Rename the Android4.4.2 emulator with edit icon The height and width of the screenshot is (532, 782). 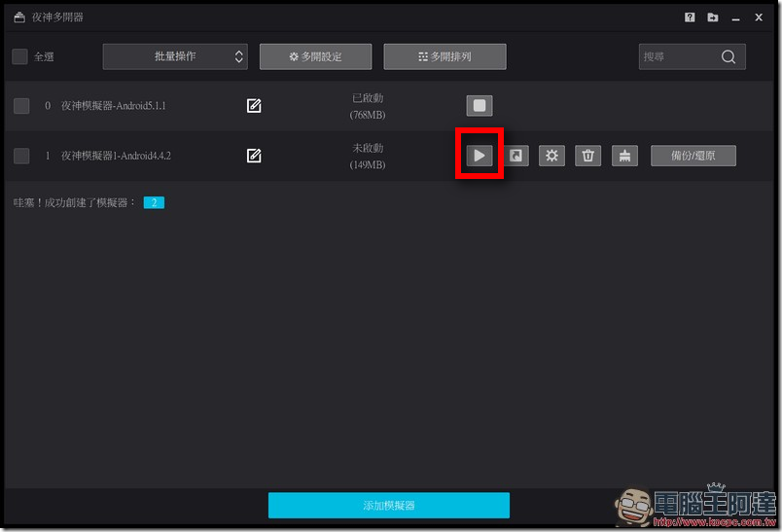click(254, 156)
